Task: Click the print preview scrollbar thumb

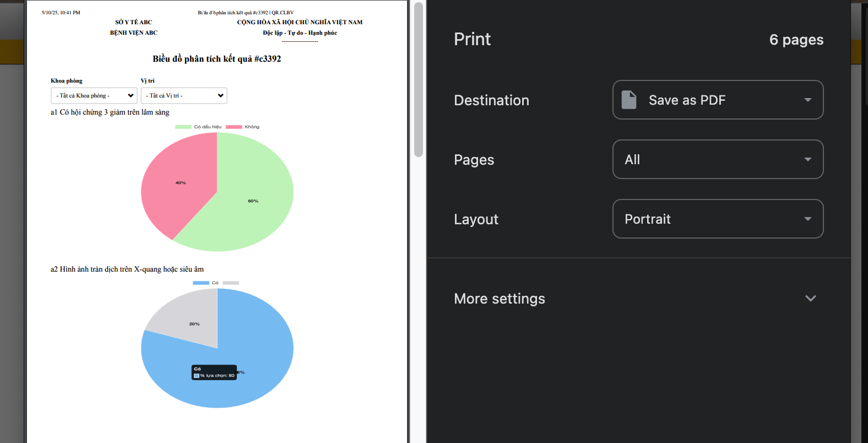Action: [419, 79]
